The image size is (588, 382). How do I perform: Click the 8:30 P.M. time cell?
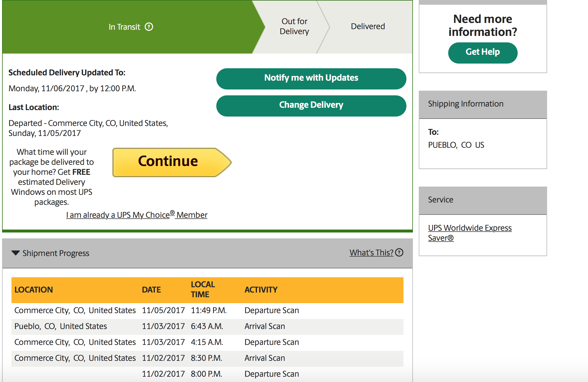pyautogui.click(x=206, y=358)
